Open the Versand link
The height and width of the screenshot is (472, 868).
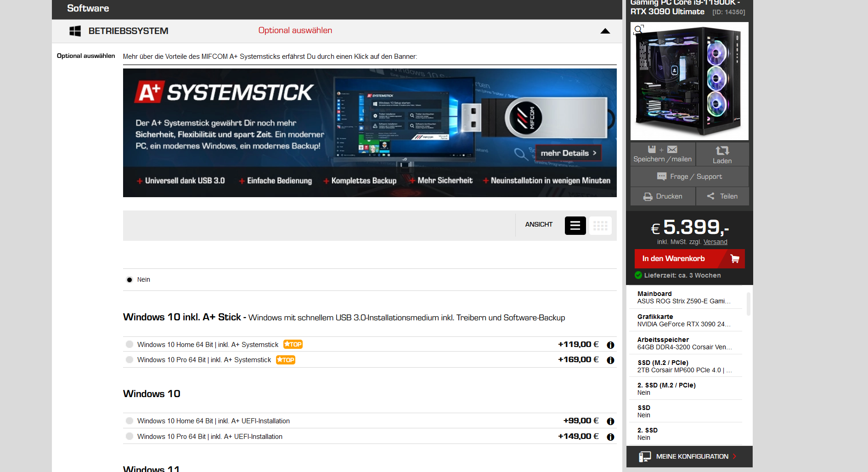pyautogui.click(x=715, y=242)
